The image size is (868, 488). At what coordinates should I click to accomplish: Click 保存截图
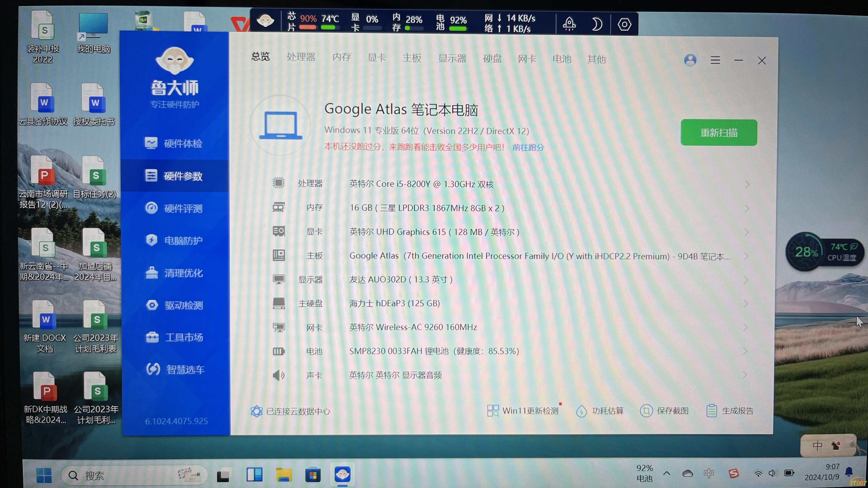[664, 411]
